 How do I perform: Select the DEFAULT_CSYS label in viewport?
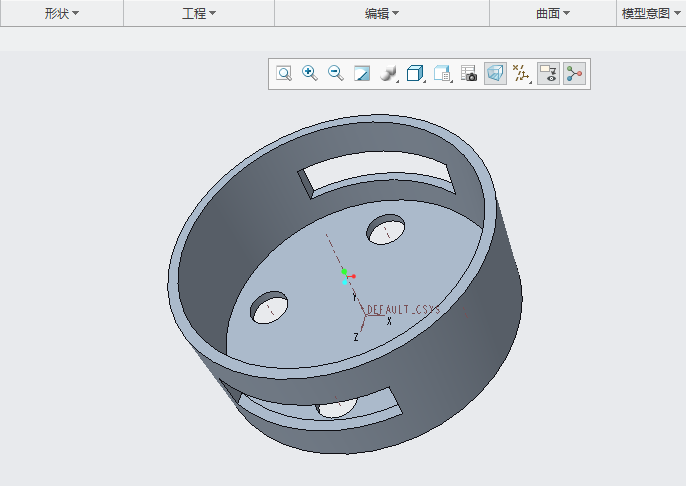tap(403, 310)
